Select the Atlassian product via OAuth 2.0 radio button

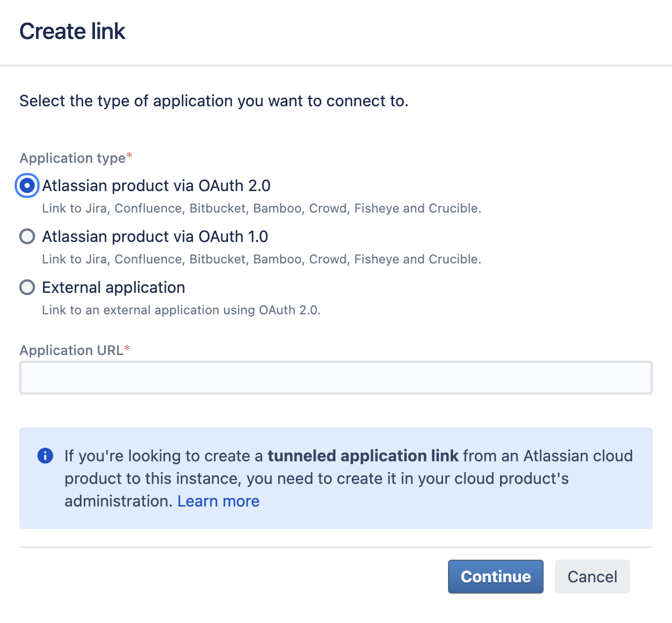pos(27,185)
